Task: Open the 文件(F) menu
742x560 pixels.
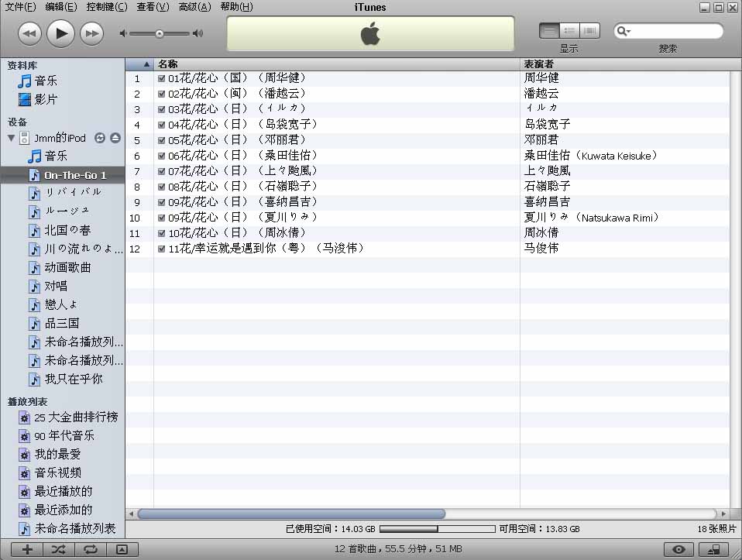Action: pos(20,7)
